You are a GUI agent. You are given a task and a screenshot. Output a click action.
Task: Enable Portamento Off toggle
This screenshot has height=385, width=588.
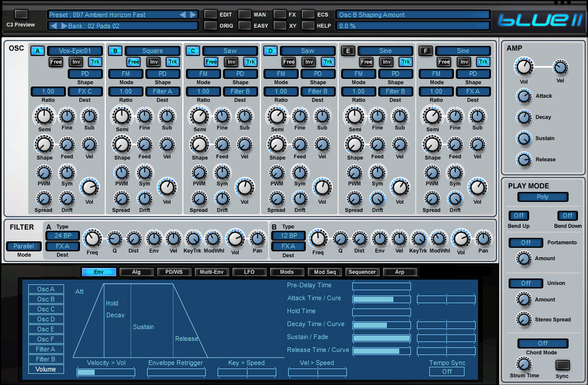[x=526, y=243]
